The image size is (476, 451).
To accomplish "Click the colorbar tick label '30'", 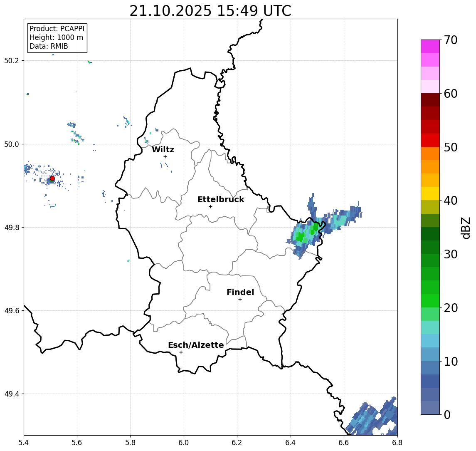I will pyautogui.click(x=451, y=254).
